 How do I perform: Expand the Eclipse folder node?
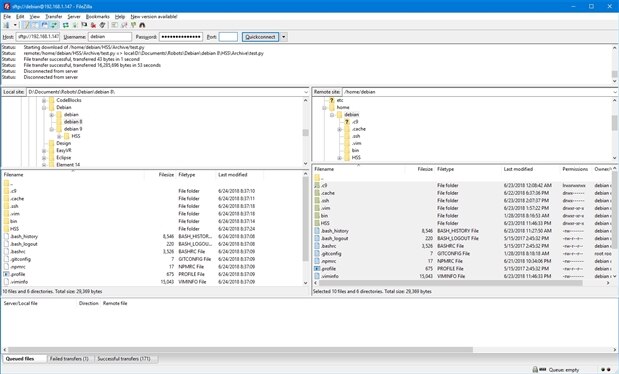click(x=44, y=158)
